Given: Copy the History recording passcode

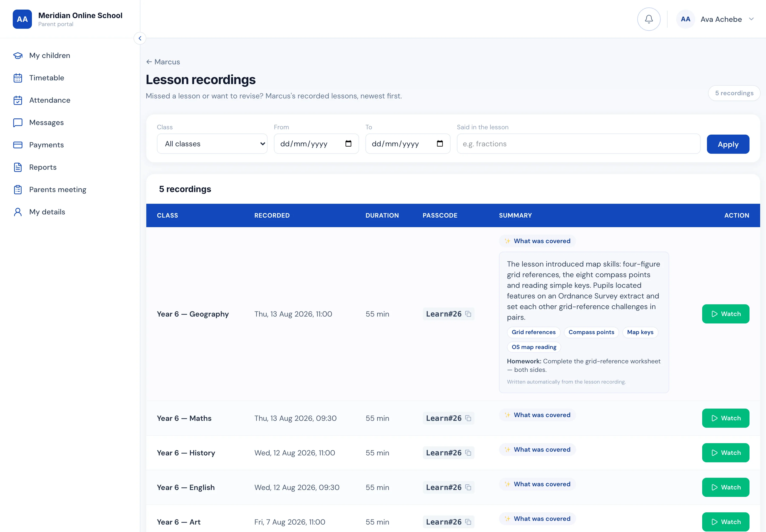Looking at the screenshot, I should point(468,453).
